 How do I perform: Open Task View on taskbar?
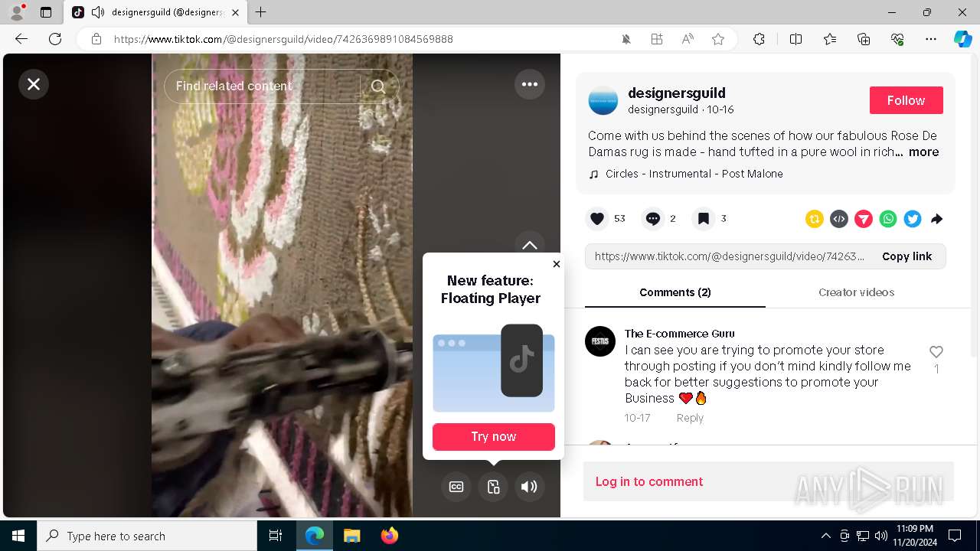276,536
